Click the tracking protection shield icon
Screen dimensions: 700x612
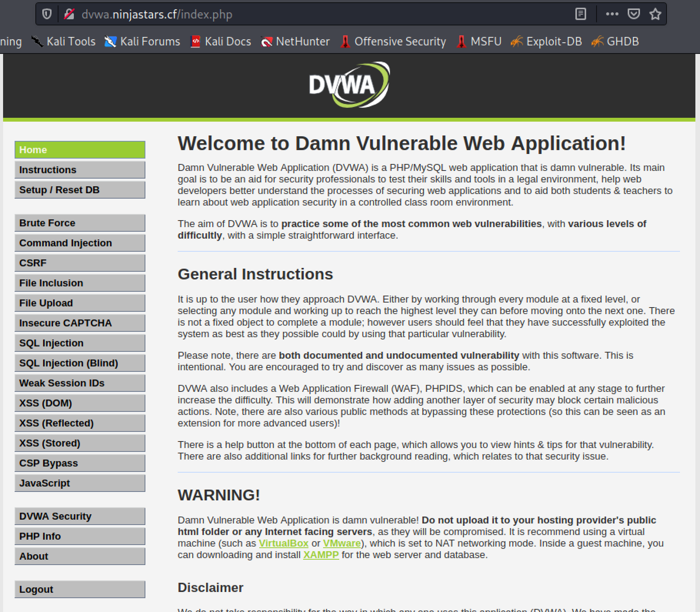(47, 14)
